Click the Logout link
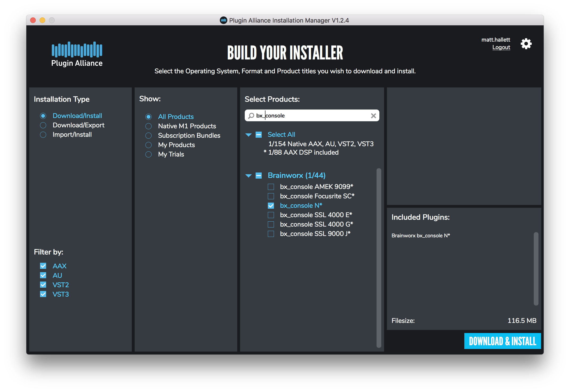This screenshot has height=392, width=570. pyautogui.click(x=501, y=47)
